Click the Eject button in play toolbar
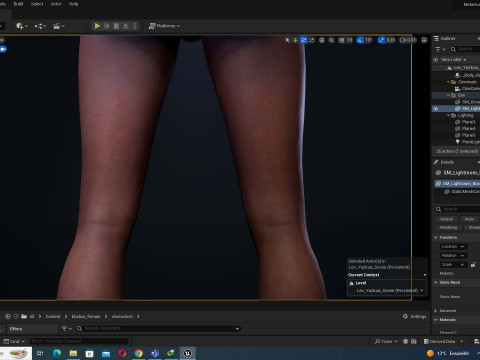The image size is (480, 360). (x=126, y=26)
